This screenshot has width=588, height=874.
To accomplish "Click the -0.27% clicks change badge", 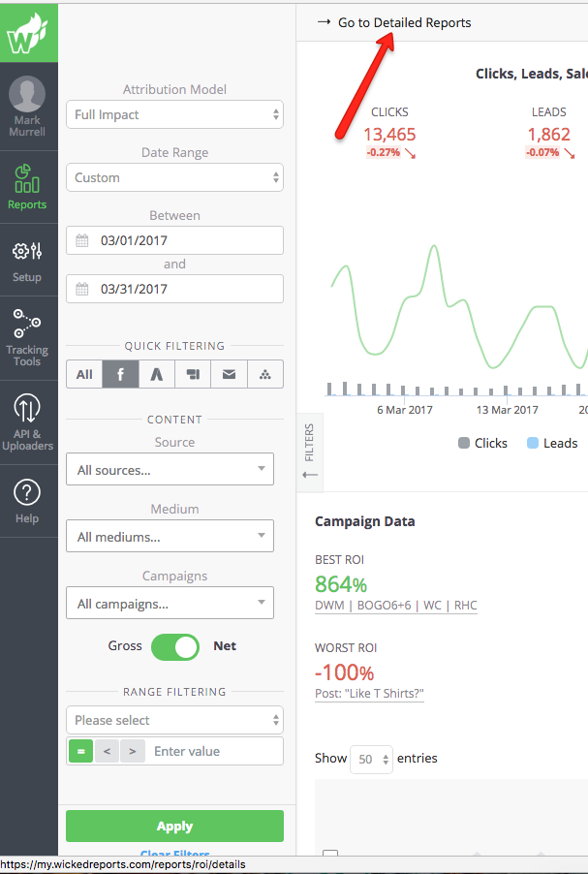I will coord(384,152).
